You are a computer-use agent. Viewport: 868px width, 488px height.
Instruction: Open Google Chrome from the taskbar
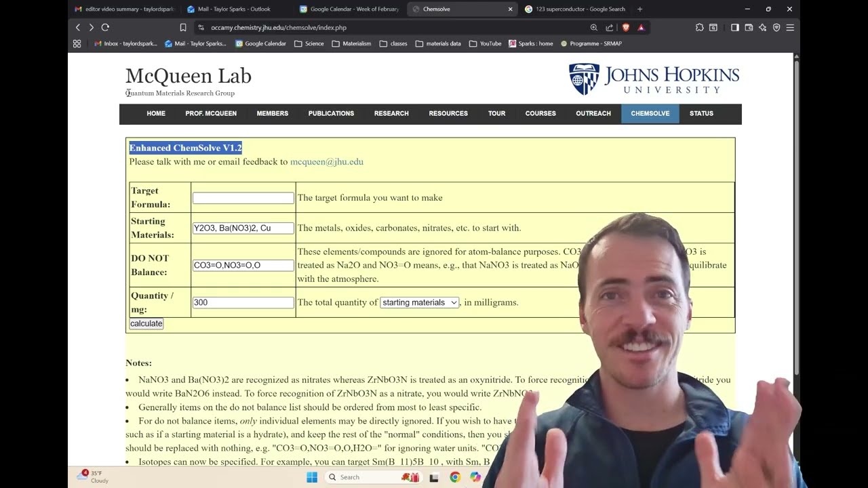[x=455, y=477]
